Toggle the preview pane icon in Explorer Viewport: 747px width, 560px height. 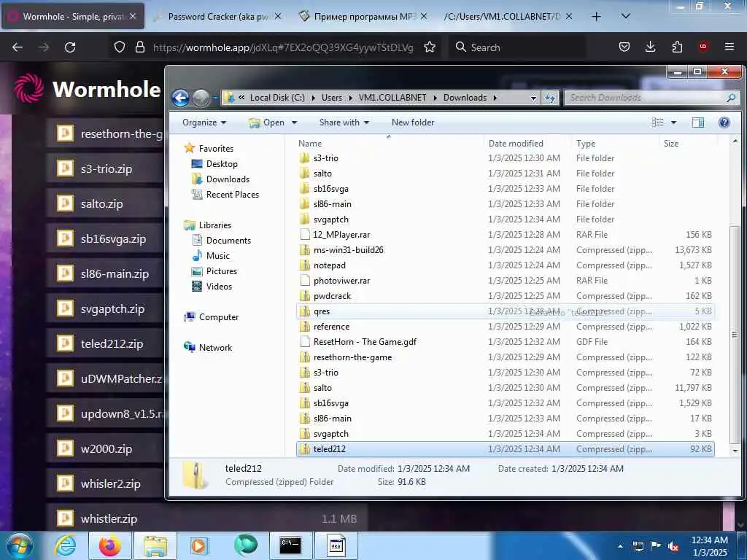[x=698, y=122]
